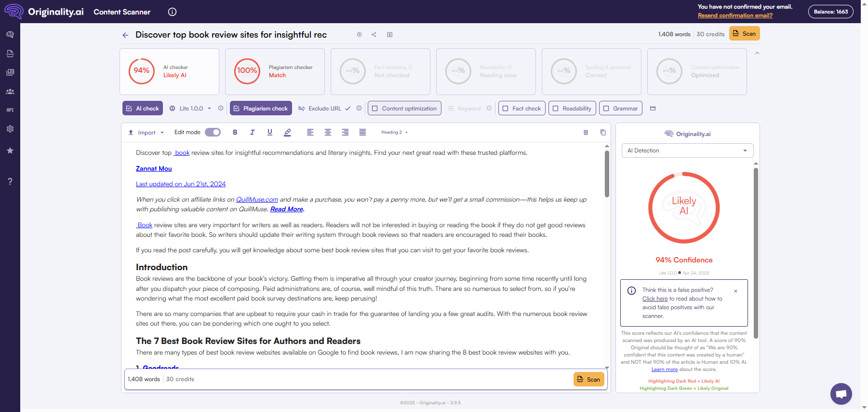Share this scan using share icon
The image size is (868, 412).
(374, 35)
